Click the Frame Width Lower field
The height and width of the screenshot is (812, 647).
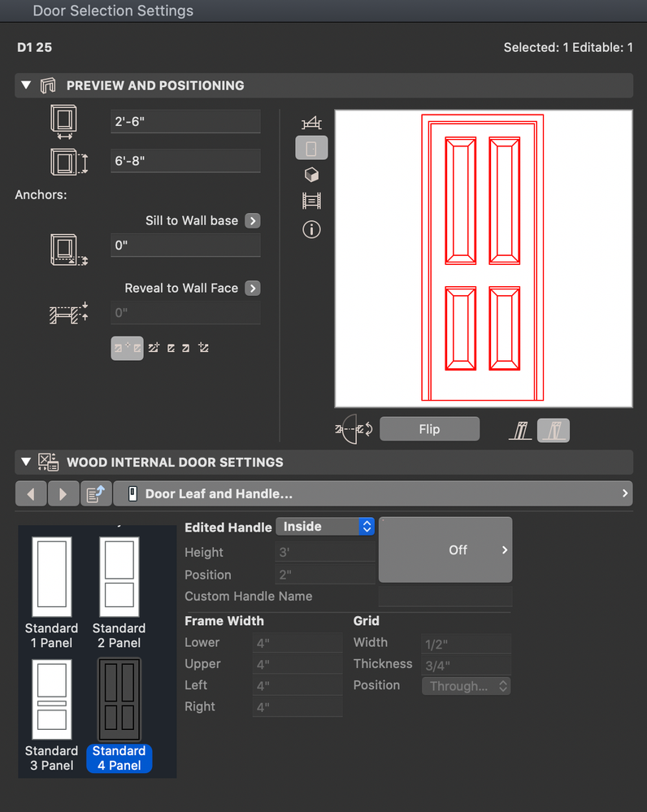coord(297,643)
